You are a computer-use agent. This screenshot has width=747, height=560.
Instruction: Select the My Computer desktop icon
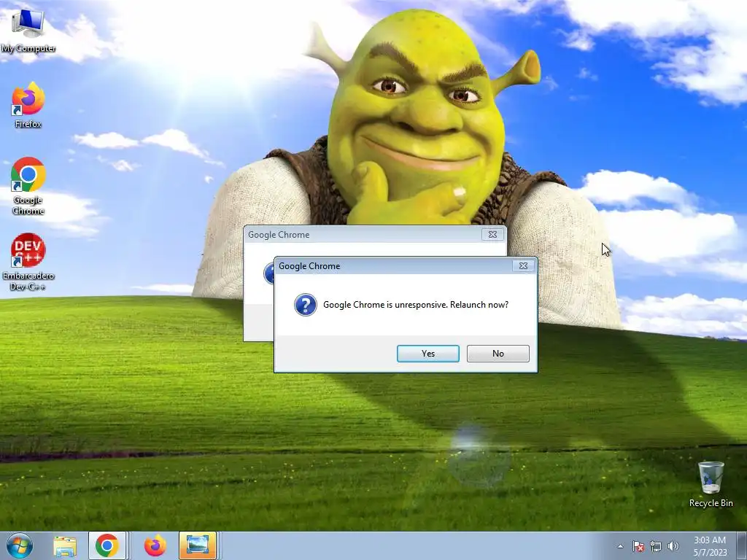(x=28, y=31)
